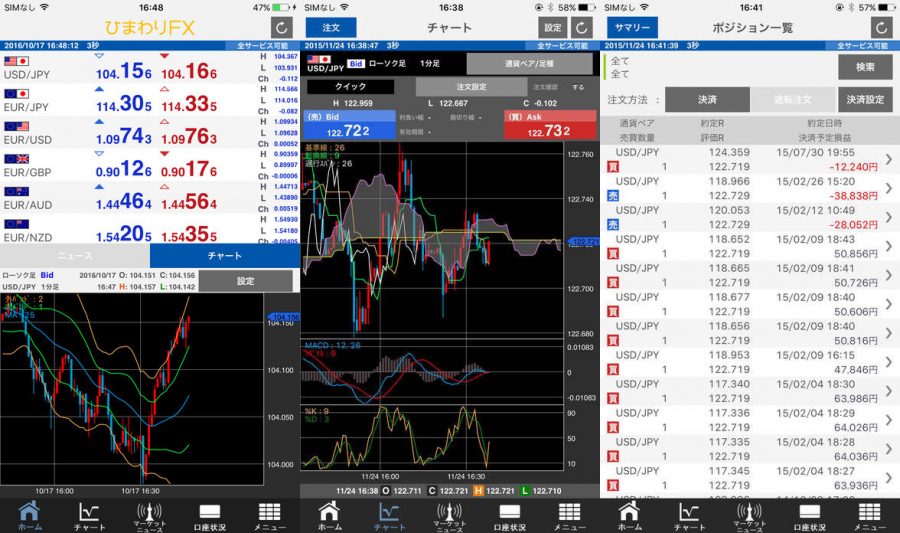
Task: Tap EUR/AUD ask price 1.44564
Action: pos(189,203)
